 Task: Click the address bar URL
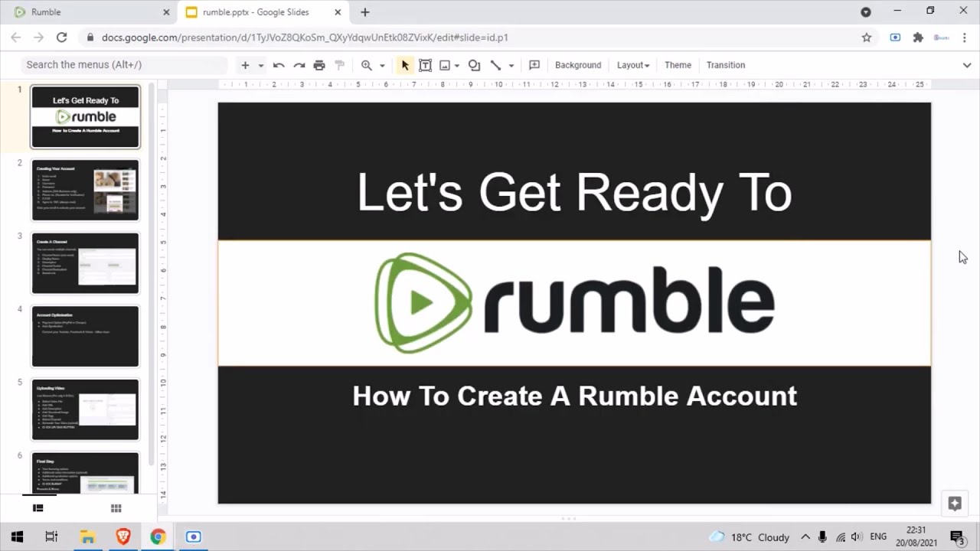305,37
